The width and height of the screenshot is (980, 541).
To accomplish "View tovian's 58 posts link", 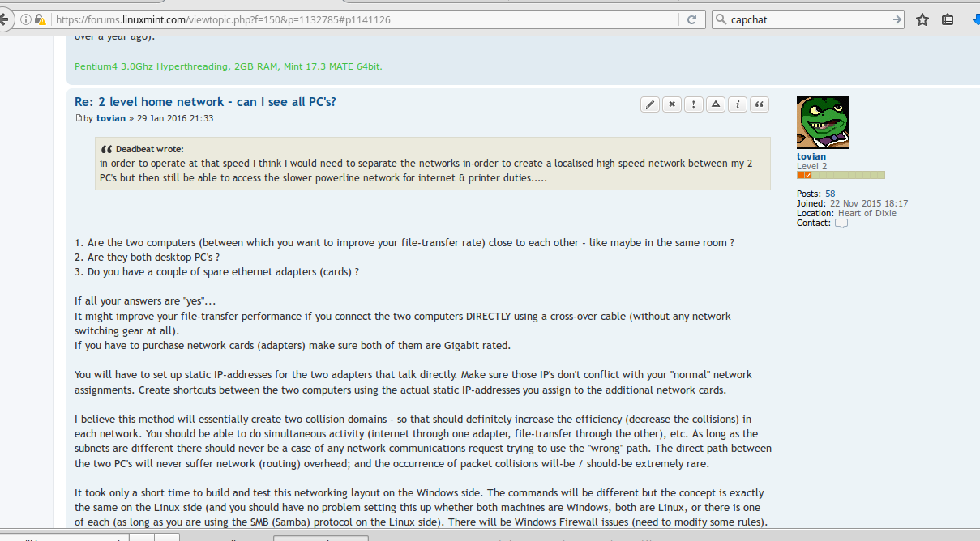I will [830, 194].
